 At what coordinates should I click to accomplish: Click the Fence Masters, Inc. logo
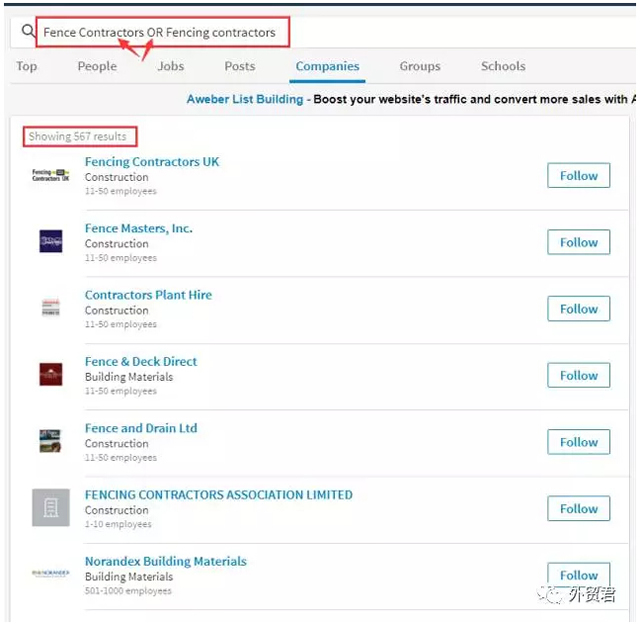pyautogui.click(x=51, y=241)
